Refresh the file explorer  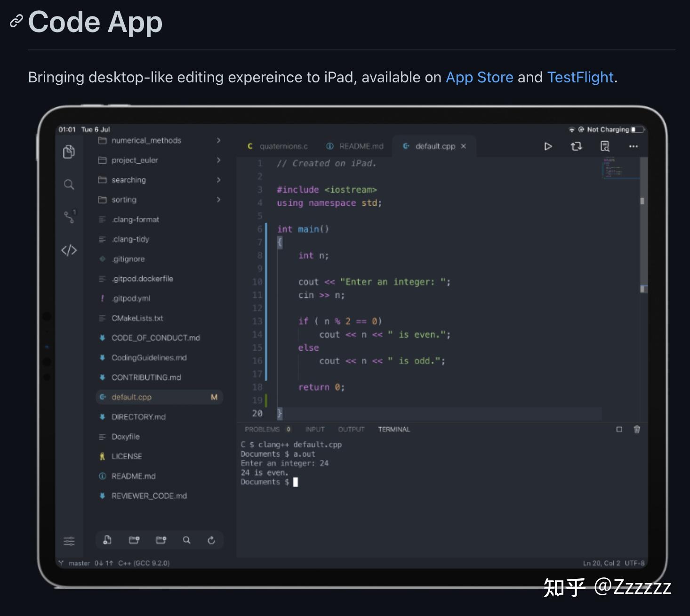coord(211,540)
